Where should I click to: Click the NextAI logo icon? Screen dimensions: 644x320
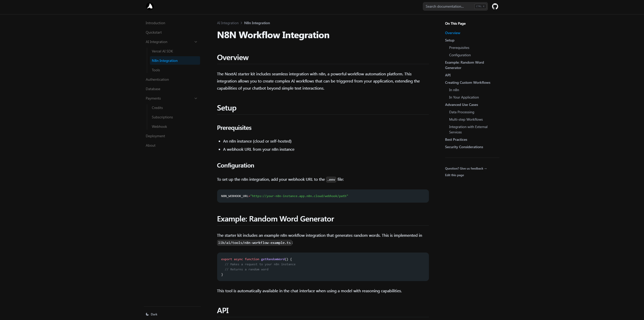click(150, 6)
